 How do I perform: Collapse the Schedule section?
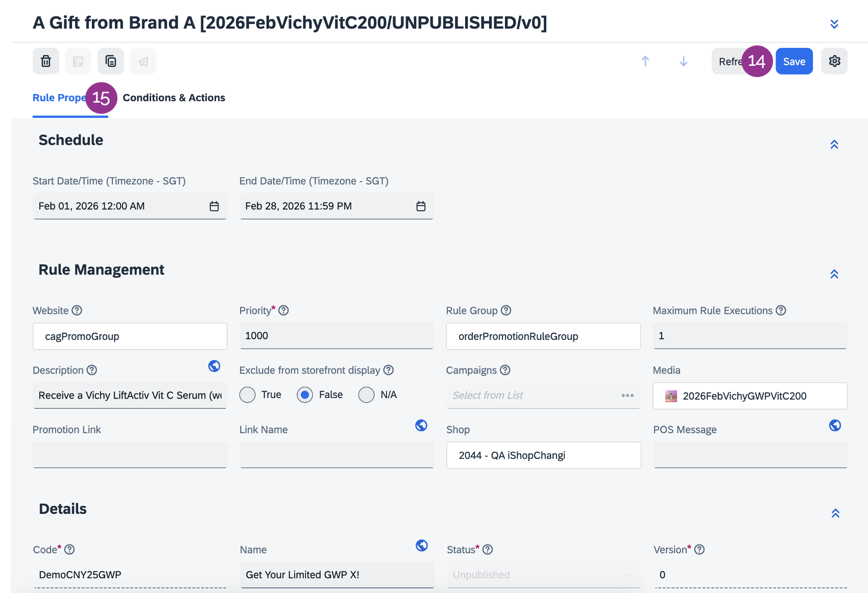click(834, 144)
